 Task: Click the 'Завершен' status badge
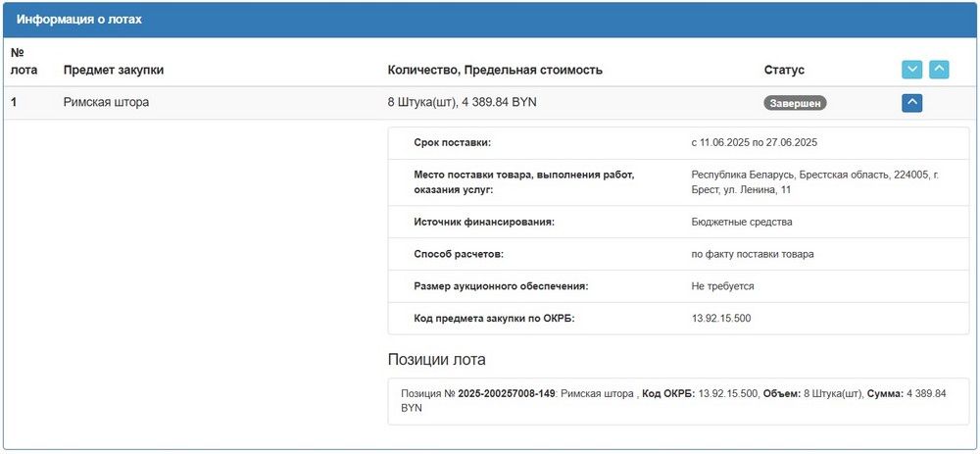pos(795,102)
